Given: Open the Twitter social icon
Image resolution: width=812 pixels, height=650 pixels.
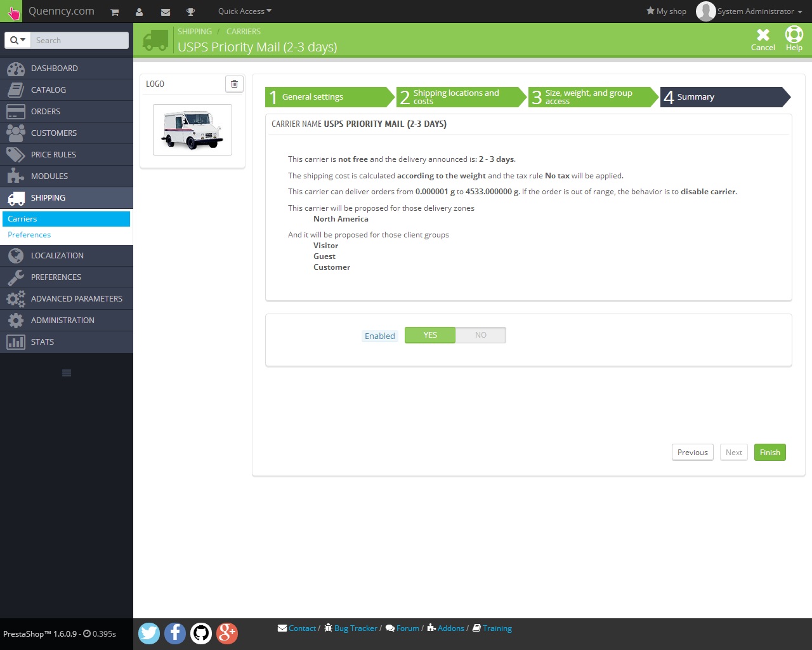Looking at the screenshot, I should (149, 633).
